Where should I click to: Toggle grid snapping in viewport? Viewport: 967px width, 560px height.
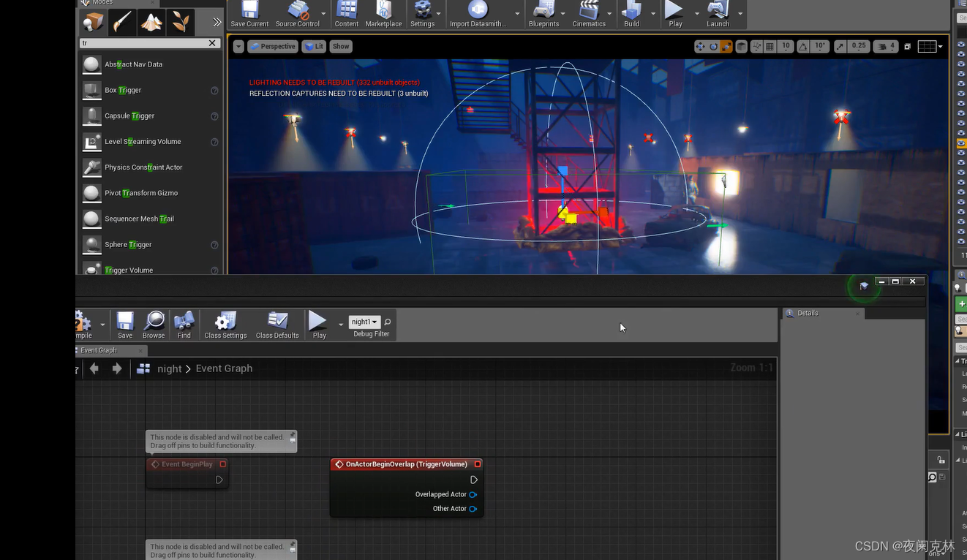(x=770, y=46)
